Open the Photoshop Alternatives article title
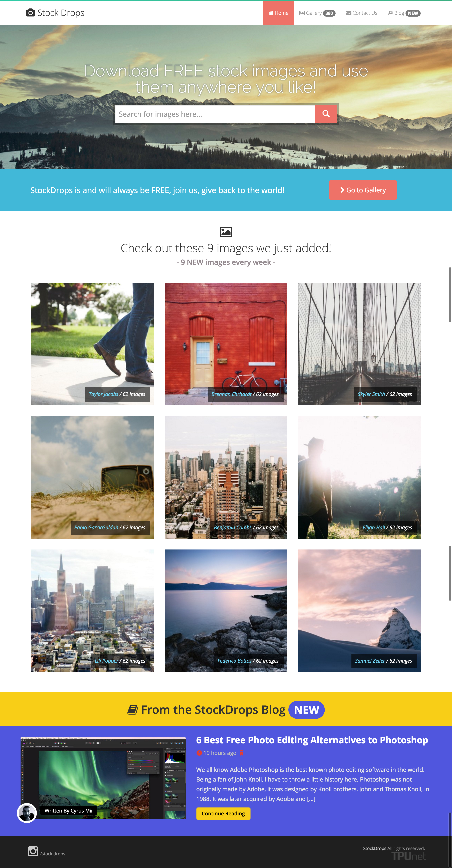Viewport: 452px width, 868px height. 312,740
